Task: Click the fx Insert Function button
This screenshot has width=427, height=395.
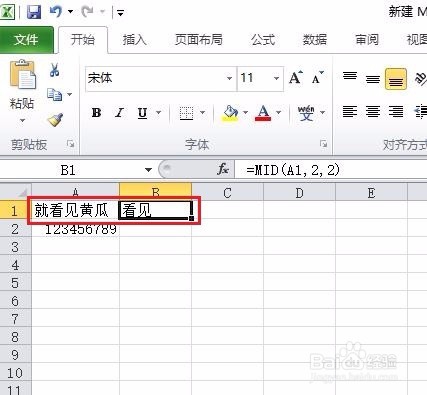Action: point(223,170)
